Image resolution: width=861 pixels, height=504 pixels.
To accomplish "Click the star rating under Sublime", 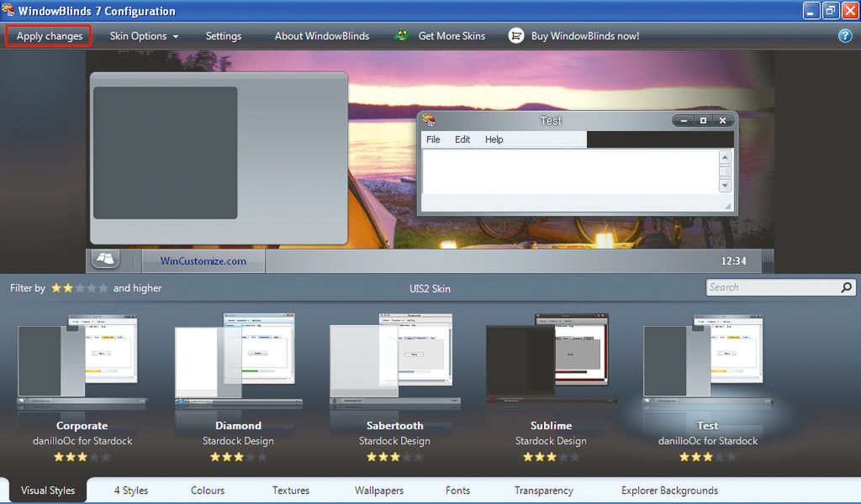I will tap(552, 456).
